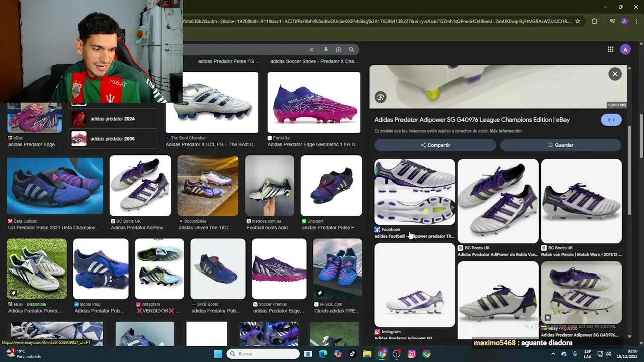This screenshot has width=644, height=362.
Task: Open medova.com.ua Football boots thumbnail
Action: click(x=269, y=186)
